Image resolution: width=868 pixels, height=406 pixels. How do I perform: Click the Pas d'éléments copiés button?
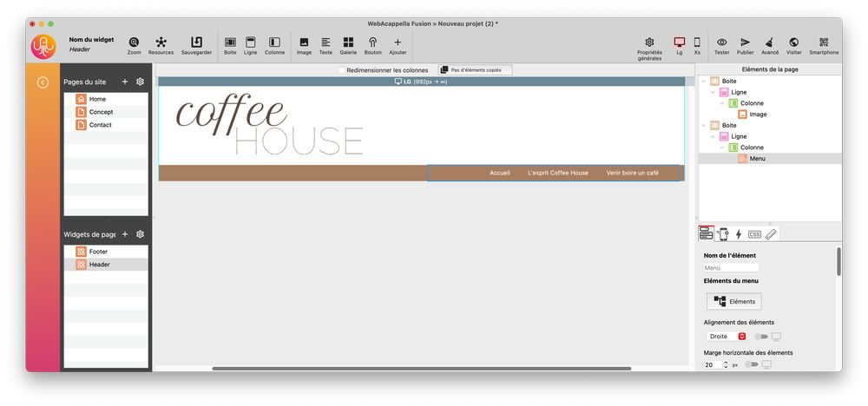pos(475,70)
